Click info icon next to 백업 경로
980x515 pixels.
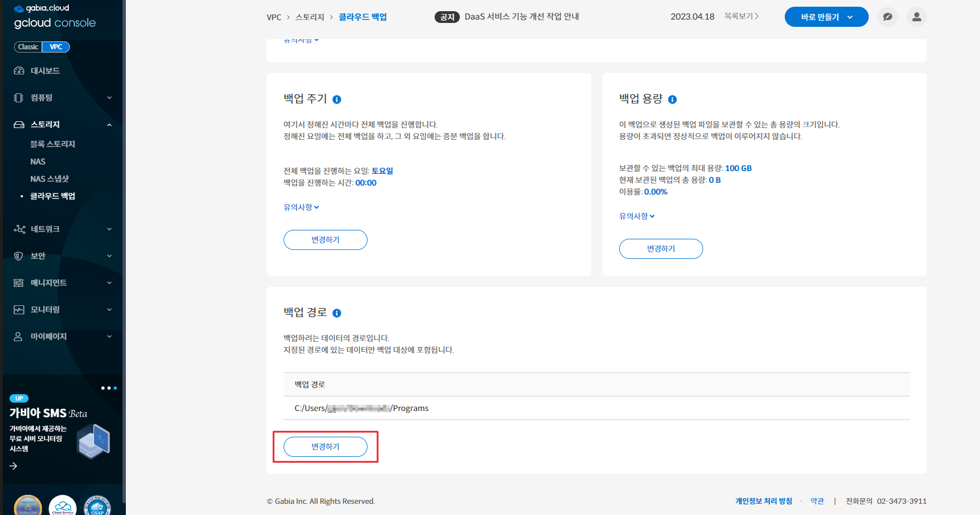click(337, 313)
